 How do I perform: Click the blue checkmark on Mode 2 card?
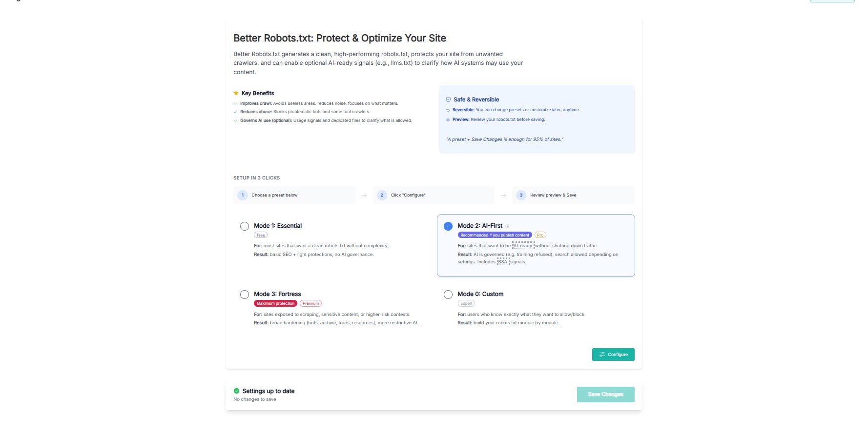point(447,226)
